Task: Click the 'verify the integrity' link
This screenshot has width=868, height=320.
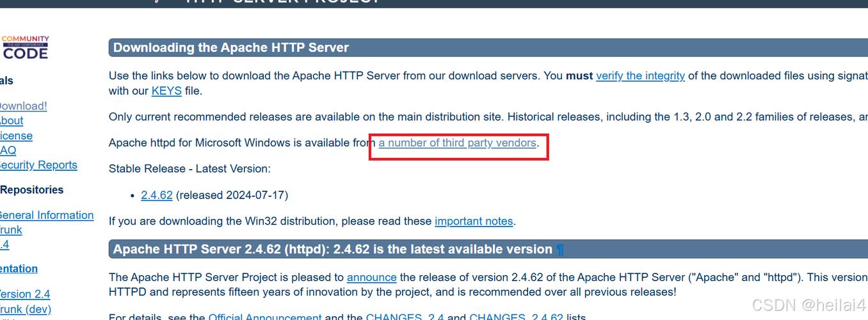Action: [x=640, y=76]
